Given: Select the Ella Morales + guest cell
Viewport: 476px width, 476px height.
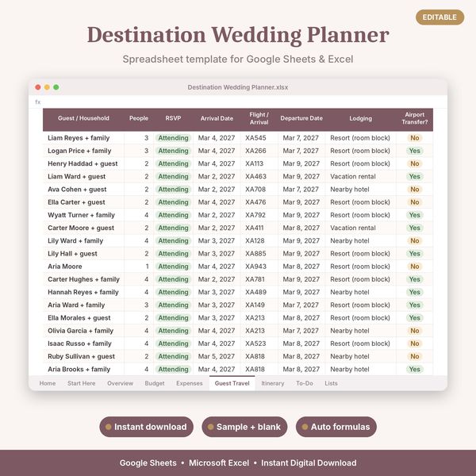Looking at the screenshot, I should (x=83, y=318).
